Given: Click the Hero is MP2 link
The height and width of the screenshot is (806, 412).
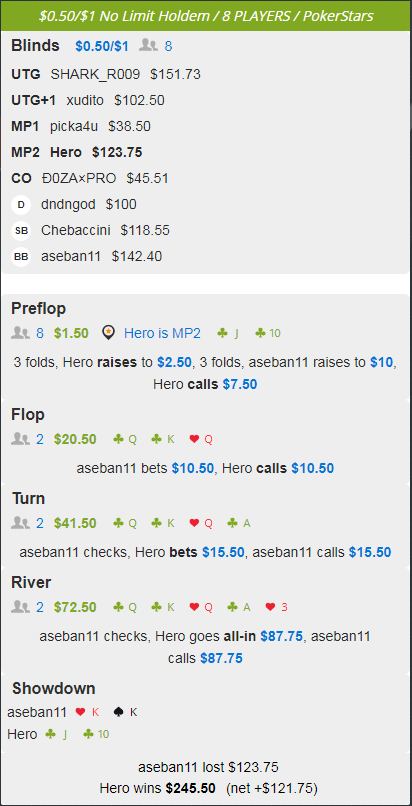Looking at the screenshot, I should tap(162, 333).
